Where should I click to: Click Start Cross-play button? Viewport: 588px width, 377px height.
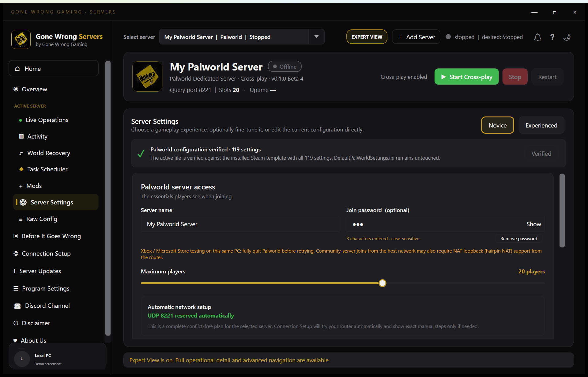pyautogui.click(x=466, y=77)
